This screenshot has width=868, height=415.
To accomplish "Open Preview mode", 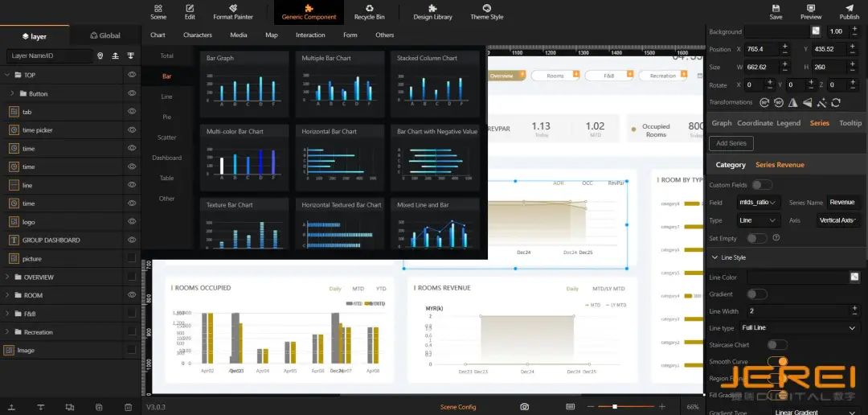I will click(811, 11).
